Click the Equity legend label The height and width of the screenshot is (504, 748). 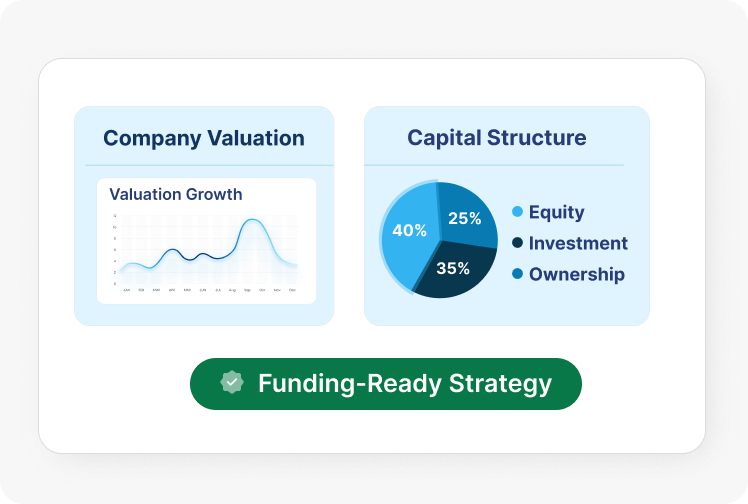point(556,212)
